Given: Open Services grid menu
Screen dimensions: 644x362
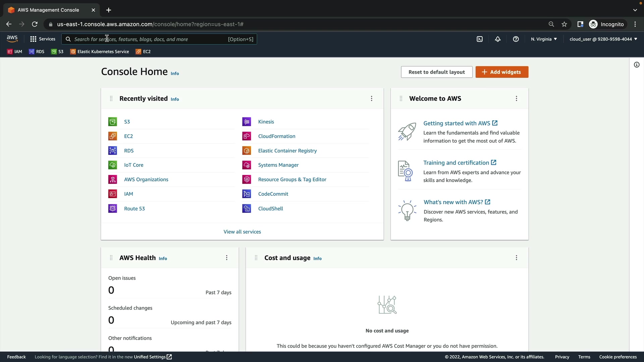Looking at the screenshot, I should [x=42, y=39].
